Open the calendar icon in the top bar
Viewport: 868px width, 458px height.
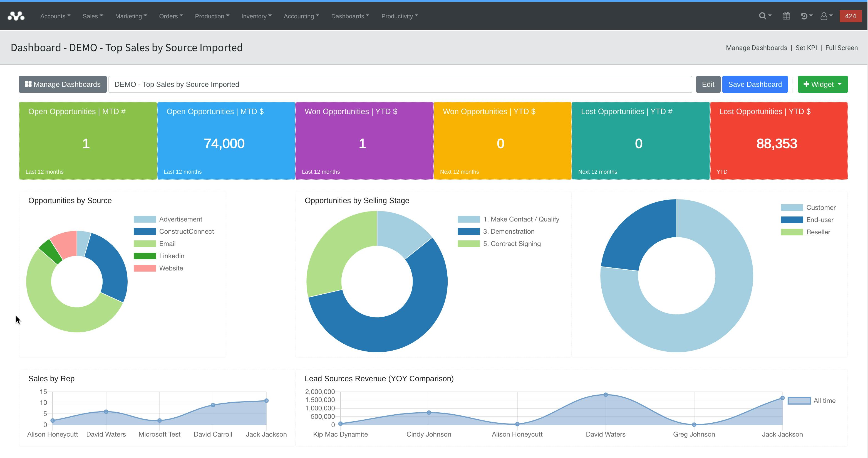[787, 16]
